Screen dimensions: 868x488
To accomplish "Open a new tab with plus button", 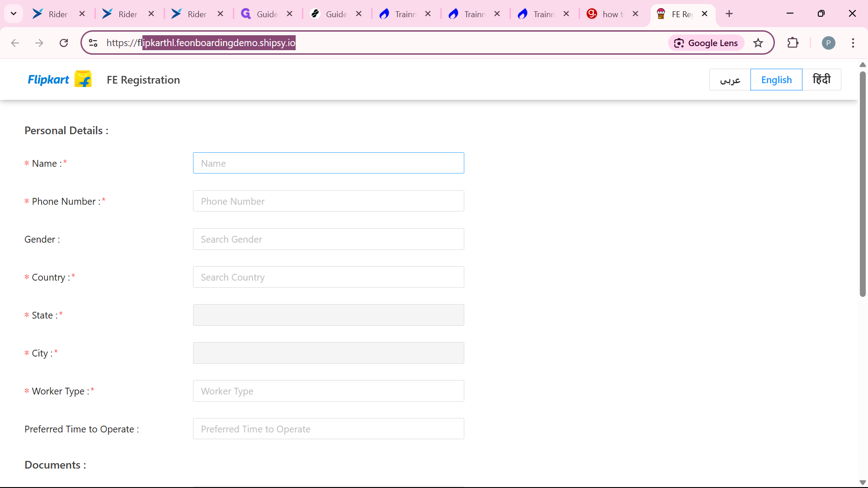I will point(729,14).
